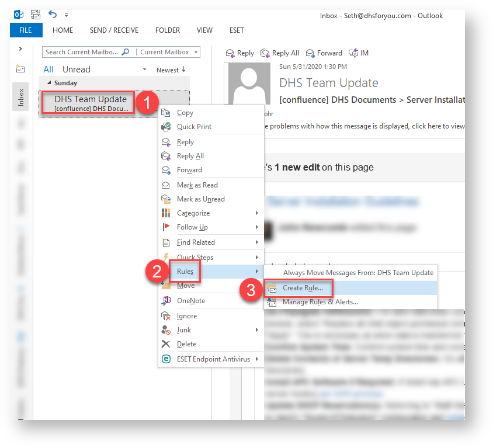Screen dimensions: 493x448
Task: Click the search magnifier icon in mailbox search
Action: click(x=126, y=53)
